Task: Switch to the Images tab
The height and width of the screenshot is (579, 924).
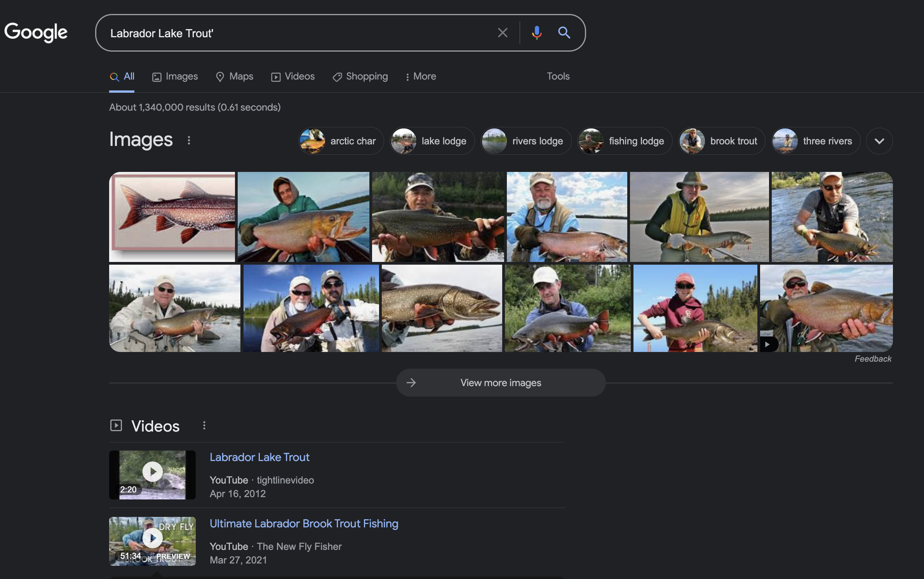Action: click(x=175, y=76)
